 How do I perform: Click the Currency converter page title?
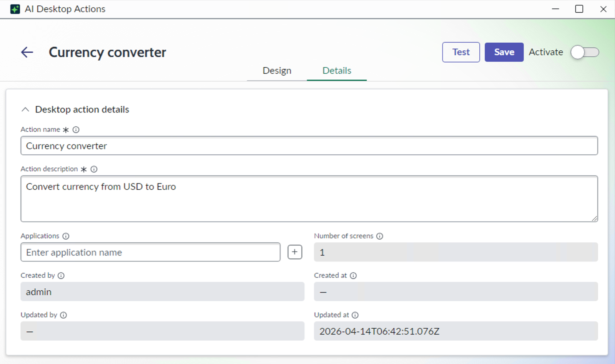click(107, 52)
